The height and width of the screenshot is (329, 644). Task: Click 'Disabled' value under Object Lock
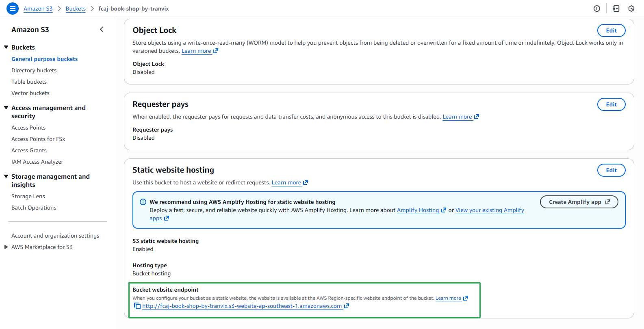coord(143,72)
